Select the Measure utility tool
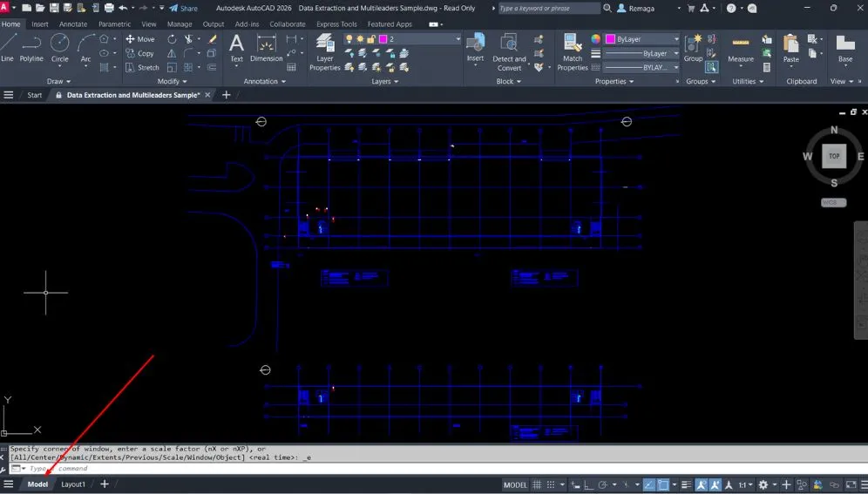 tap(741, 49)
